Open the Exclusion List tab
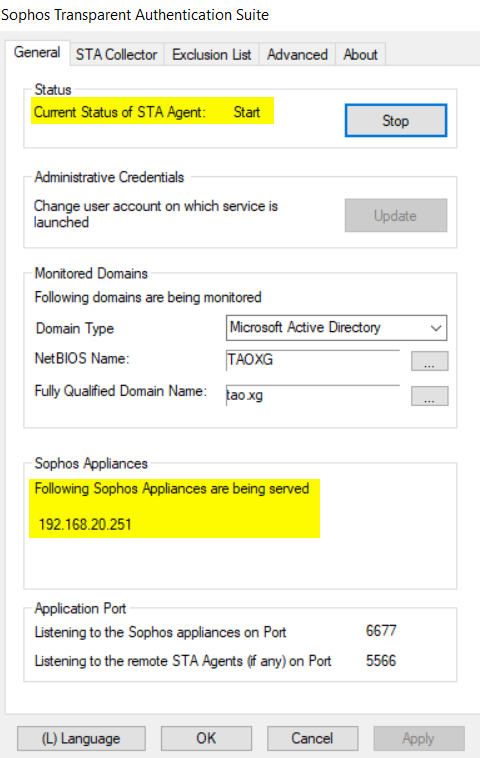 click(212, 55)
